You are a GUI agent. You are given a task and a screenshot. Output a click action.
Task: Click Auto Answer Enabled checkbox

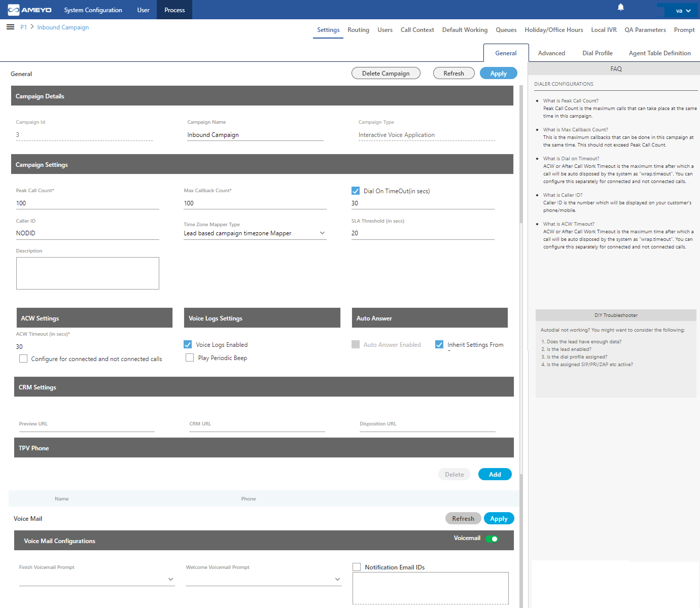tap(356, 344)
